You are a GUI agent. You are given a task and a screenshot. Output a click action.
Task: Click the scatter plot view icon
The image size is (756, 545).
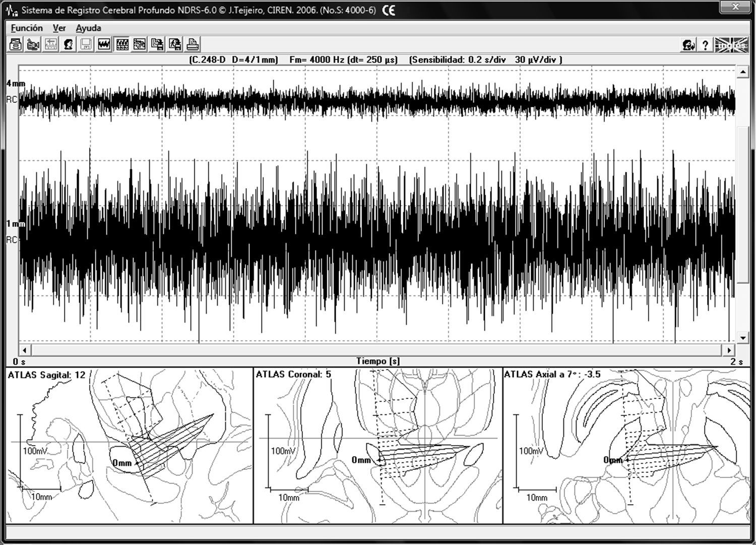(x=140, y=45)
